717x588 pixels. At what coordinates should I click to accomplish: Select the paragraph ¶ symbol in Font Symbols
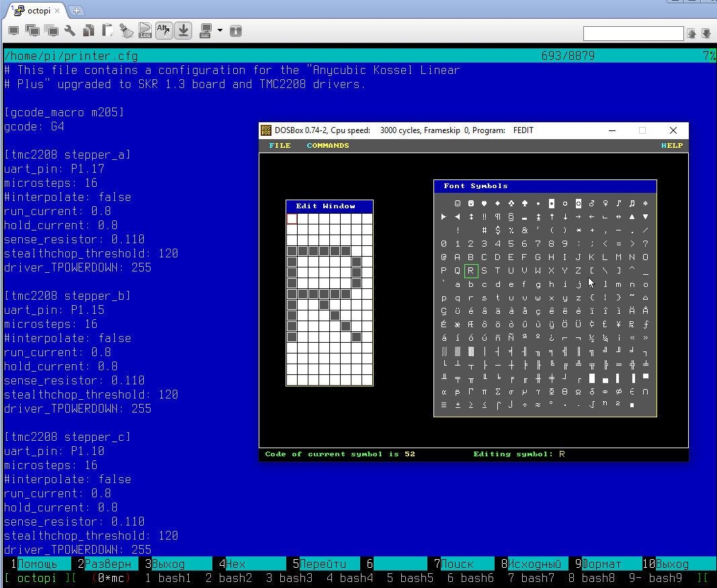497,217
